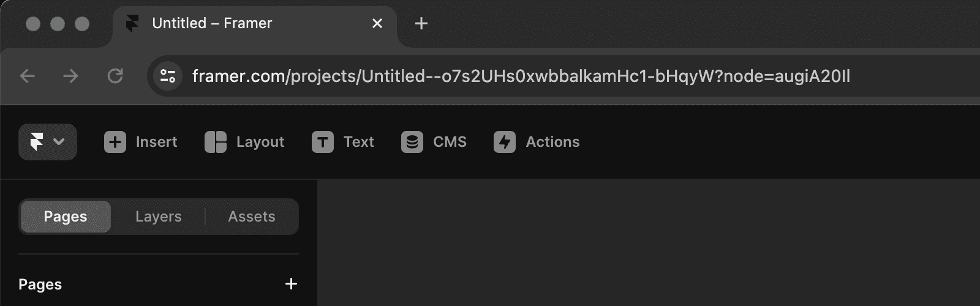Open the CMS database icon
The height and width of the screenshot is (306, 980).
412,142
